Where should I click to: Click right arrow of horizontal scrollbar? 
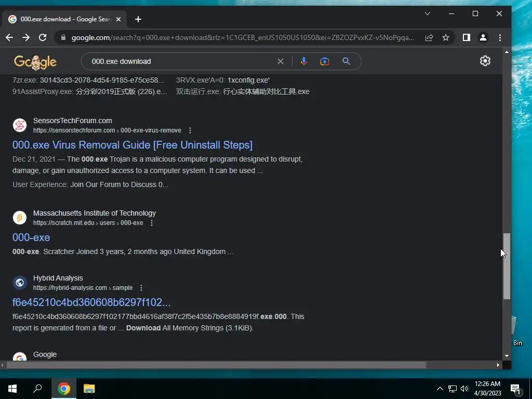(498, 365)
